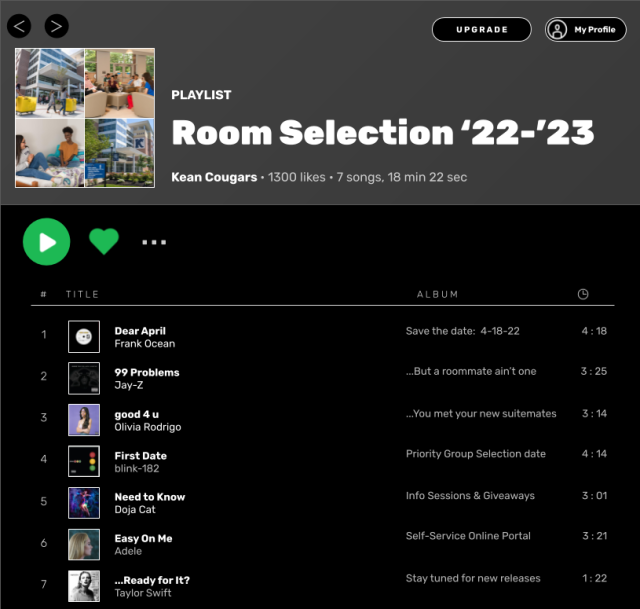Select the song First Date

point(140,456)
